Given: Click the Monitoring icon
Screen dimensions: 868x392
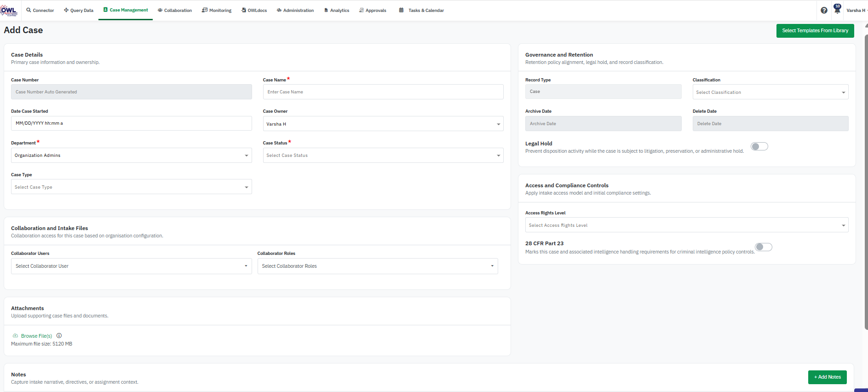Looking at the screenshot, I should (x=205, y=10).
